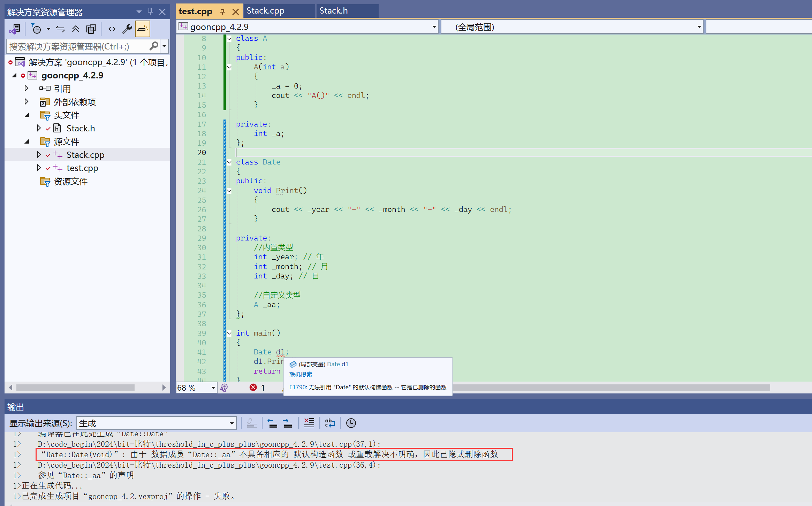Collapse the class Date code block
812x506 pixels.
(229, 162)
